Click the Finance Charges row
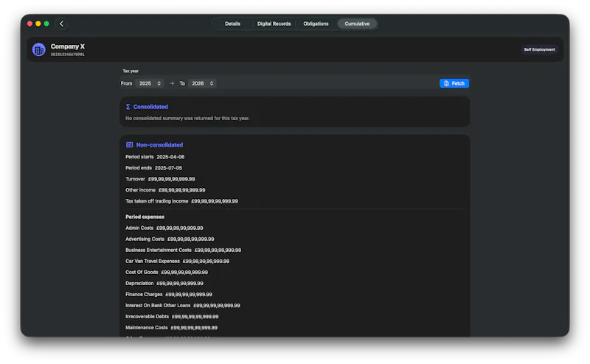This screenshot has height=364, width=590. [169, 295]
